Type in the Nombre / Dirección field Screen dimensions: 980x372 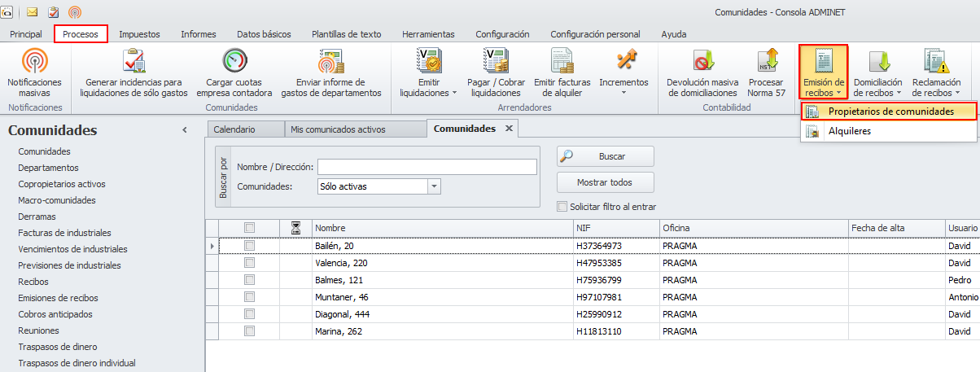(x=427, y=167)
